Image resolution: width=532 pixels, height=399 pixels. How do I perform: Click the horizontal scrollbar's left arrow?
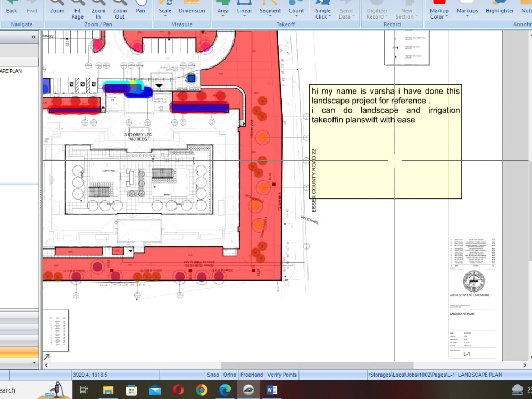point(46,365)
